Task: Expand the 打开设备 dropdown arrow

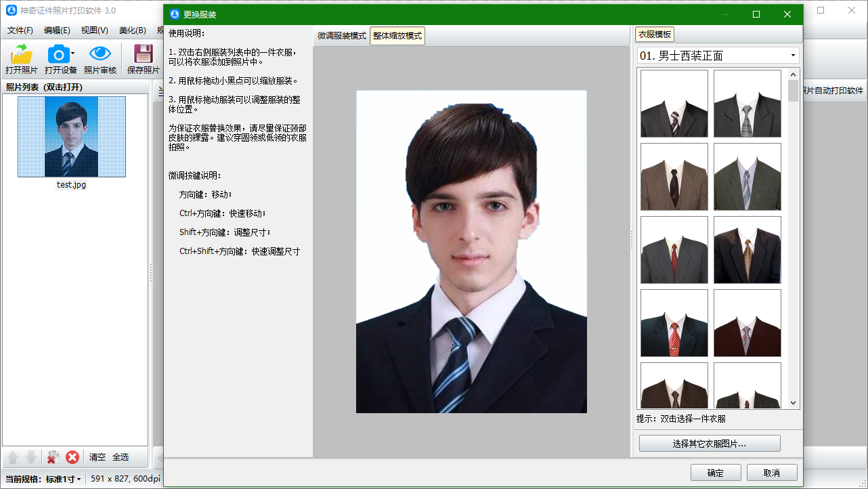Action: (x=72, y=54)
